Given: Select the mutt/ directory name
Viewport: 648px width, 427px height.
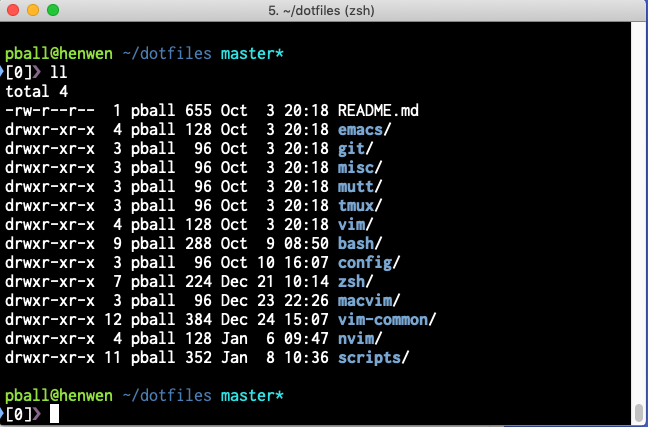Looking at the screenshot, I should [x=359, y=186].
